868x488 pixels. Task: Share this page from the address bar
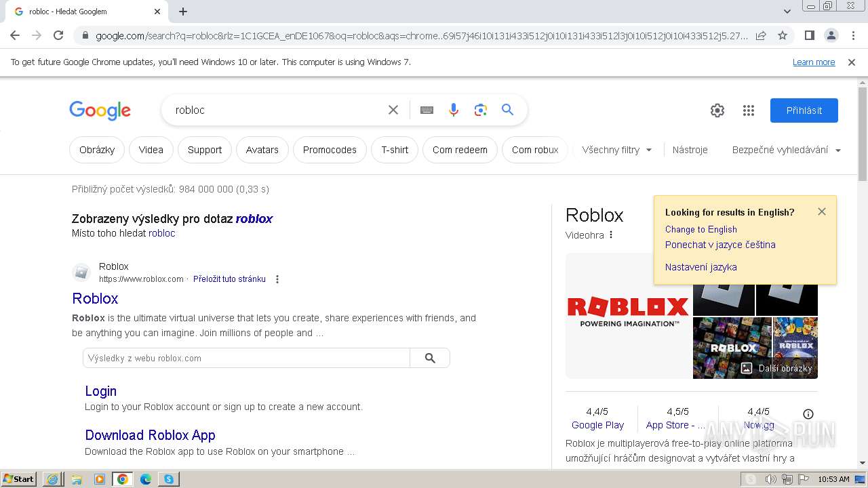[x=761, y=35]
